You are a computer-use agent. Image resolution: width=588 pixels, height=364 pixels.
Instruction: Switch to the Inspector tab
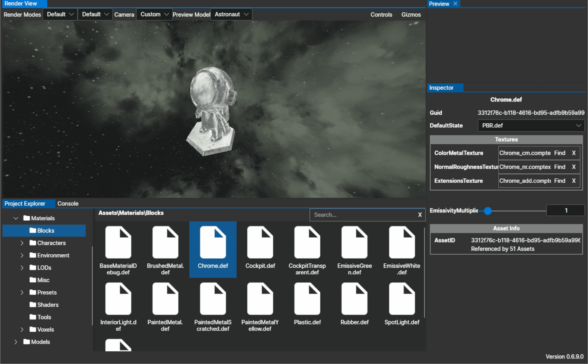tap(445, 88)
